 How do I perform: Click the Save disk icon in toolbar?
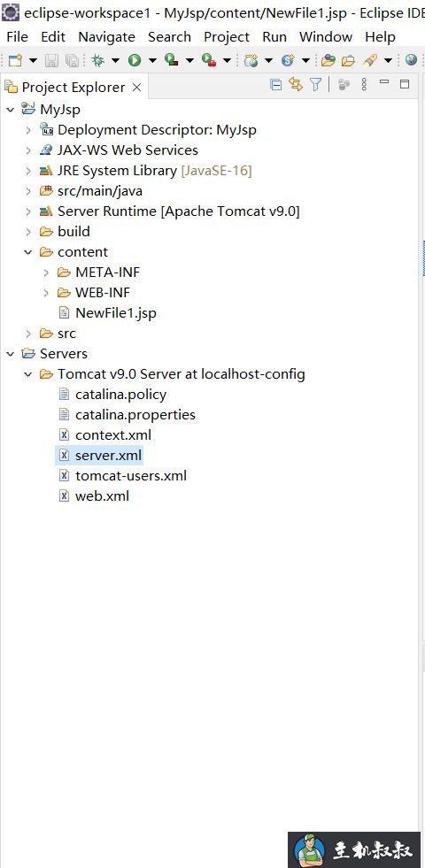pyautogui.click(x=51, y=60)
